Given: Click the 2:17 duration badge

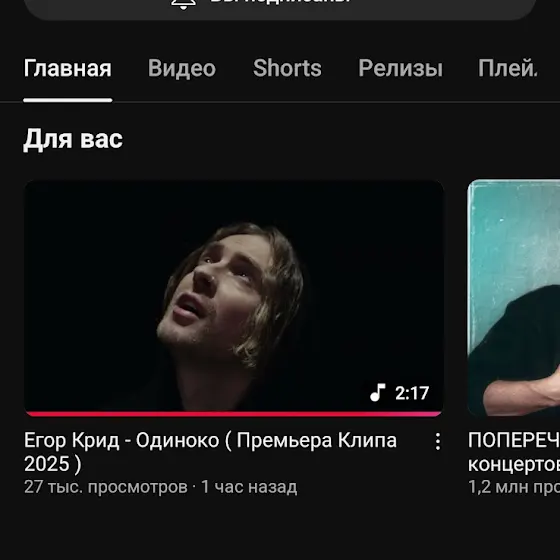Looking at the screenshot, I should pos(411,393).
